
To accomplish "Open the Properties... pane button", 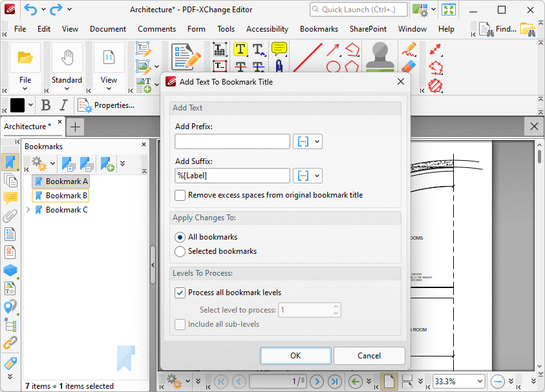I will click(x=107, y=105).
